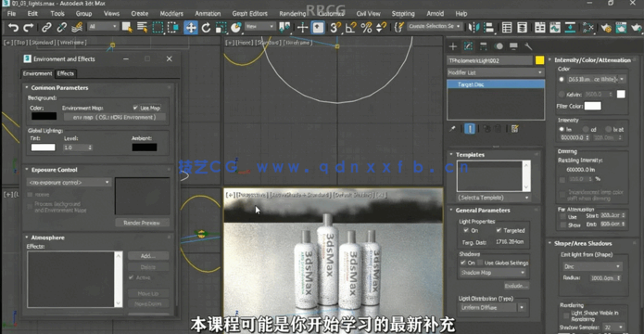Activate the Select and Place tool
The width and height of the screenshot is (644, 334).
pyautogui.click(x=235, y=28)
